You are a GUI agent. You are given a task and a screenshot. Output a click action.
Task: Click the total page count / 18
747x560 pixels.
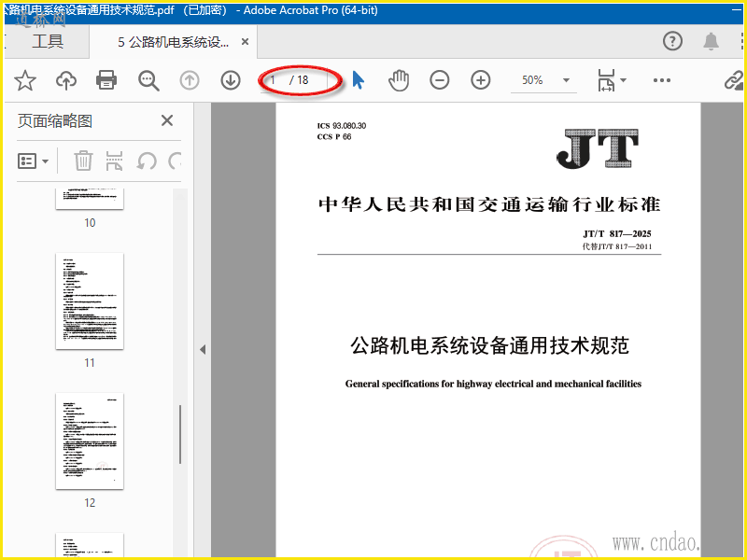299,80
